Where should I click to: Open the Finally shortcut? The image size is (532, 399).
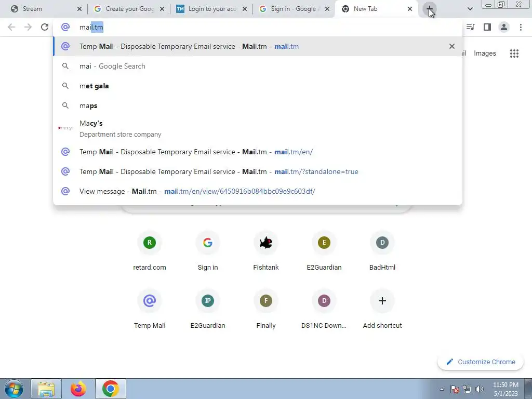(x=266, y=310)
